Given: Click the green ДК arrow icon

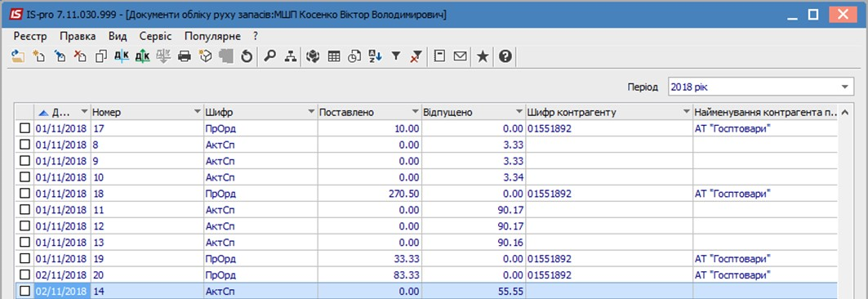Looking at the screenshot, I should [x=142, y=56].
